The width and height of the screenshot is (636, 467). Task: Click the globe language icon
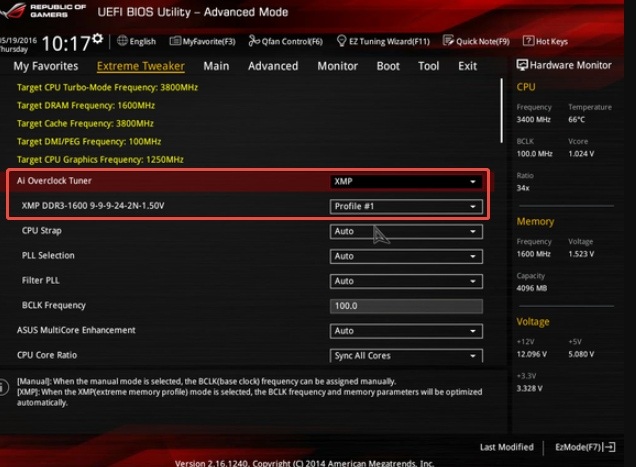coord(122,41)
